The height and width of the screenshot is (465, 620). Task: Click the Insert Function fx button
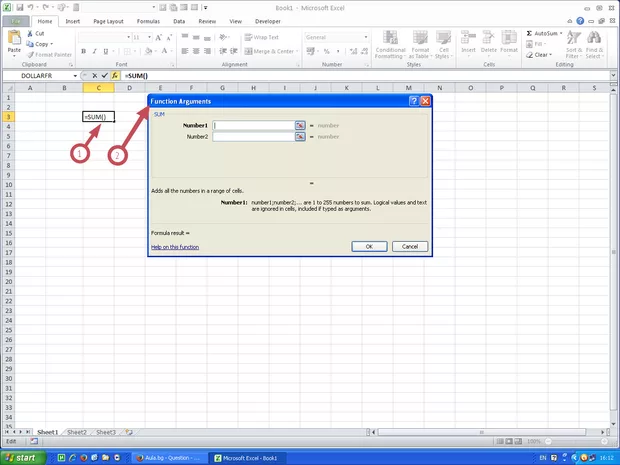tap(115, 76)
